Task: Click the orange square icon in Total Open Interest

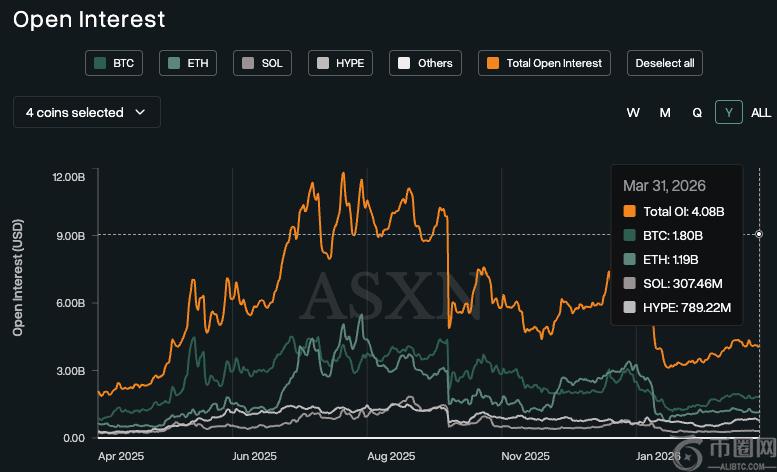Action: [x=493, y=63]
